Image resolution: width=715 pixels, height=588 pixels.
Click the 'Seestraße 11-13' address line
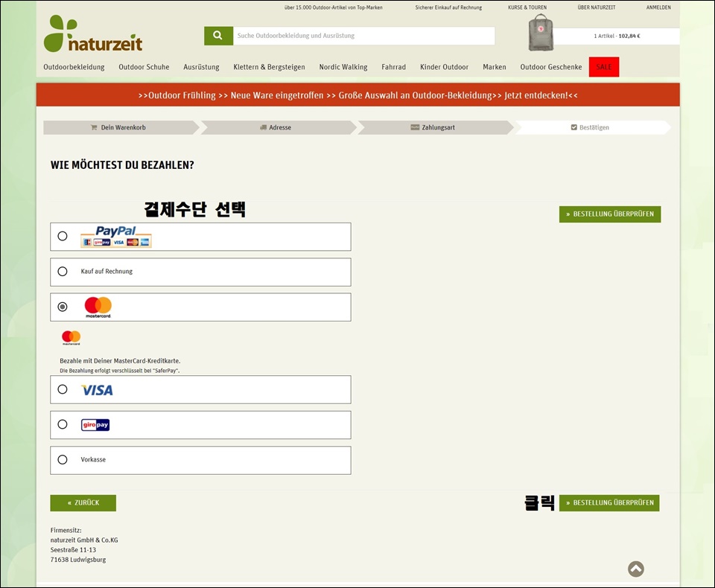[x=73, y=550]
